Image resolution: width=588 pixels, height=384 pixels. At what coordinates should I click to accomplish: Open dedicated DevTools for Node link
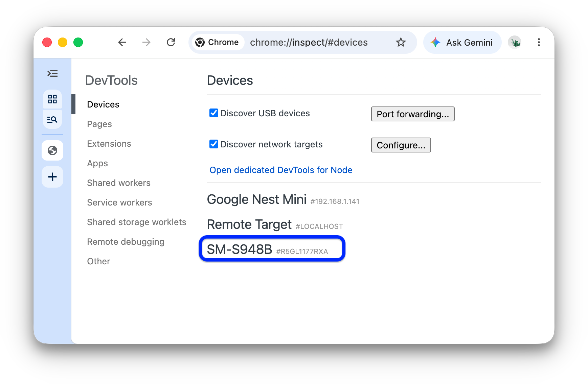281,170
